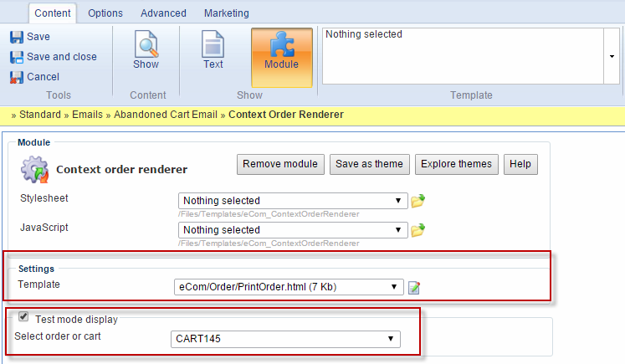Switch to the Options tab
625x364 pixels.
pyautogui.click(x=105, y=13)
